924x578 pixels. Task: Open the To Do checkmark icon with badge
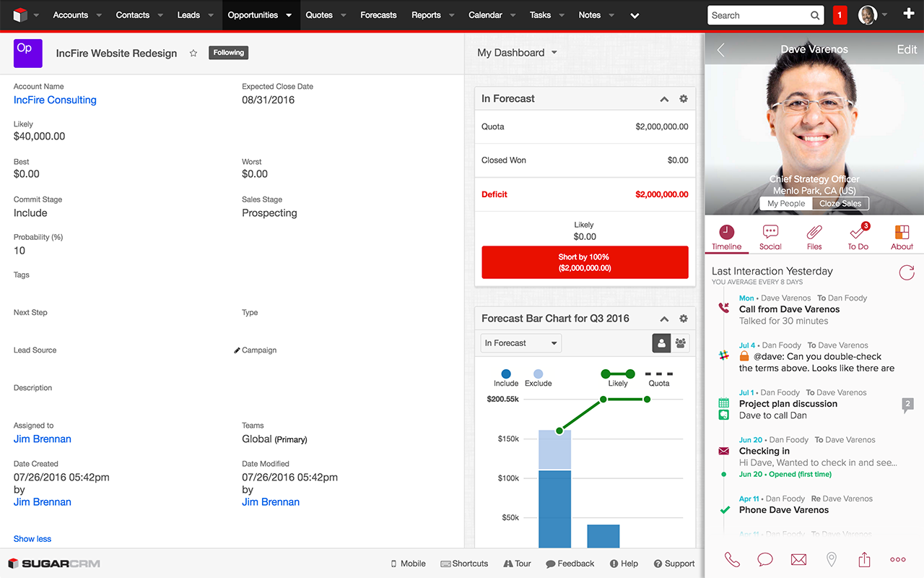[x=858, y=233]
